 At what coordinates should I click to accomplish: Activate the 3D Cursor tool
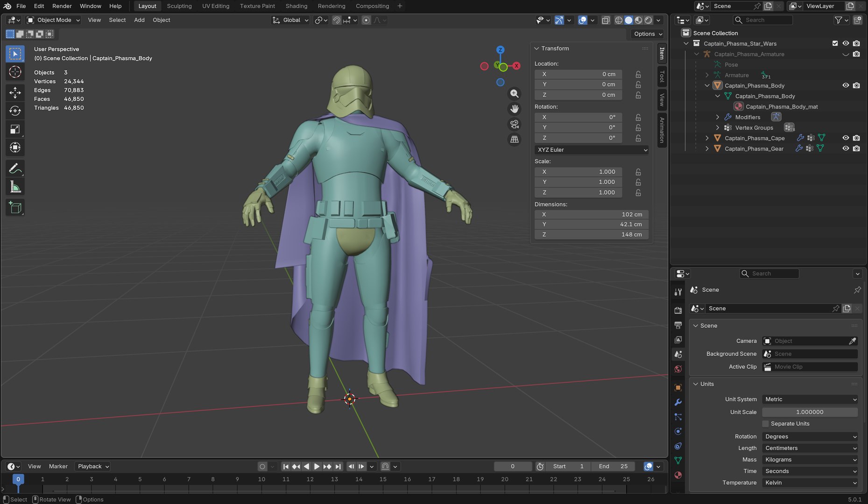tap(15, 72)
